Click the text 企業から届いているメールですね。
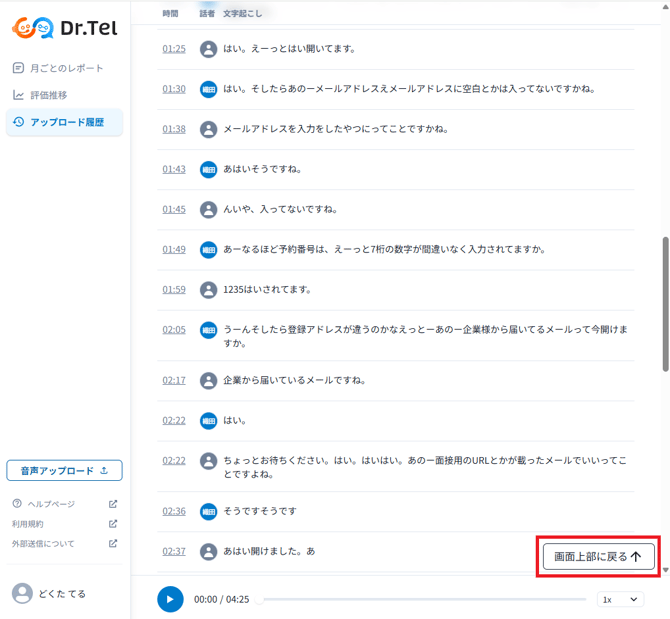Image resolution: width=670 pixels, height=619 pixels. click(x=294, y=380)
